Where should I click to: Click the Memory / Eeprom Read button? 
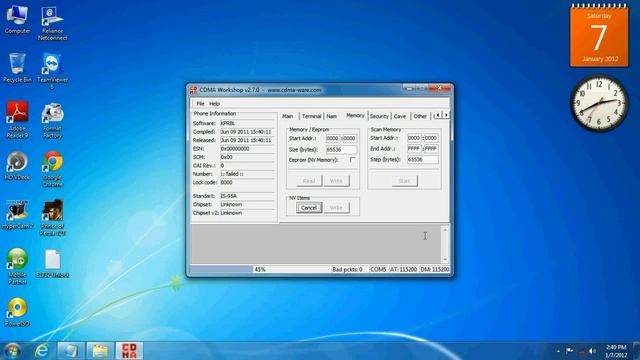point(309,181)
